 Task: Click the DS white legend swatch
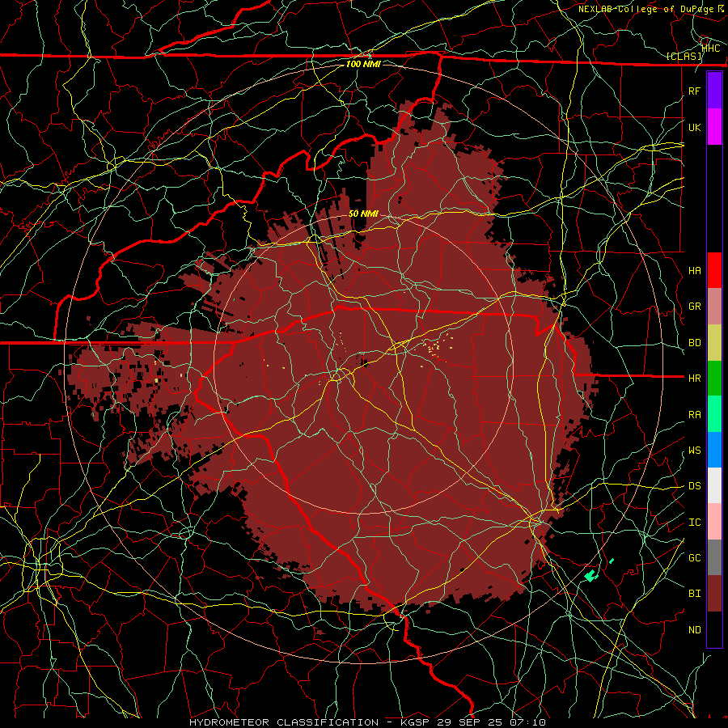[714, 485]
